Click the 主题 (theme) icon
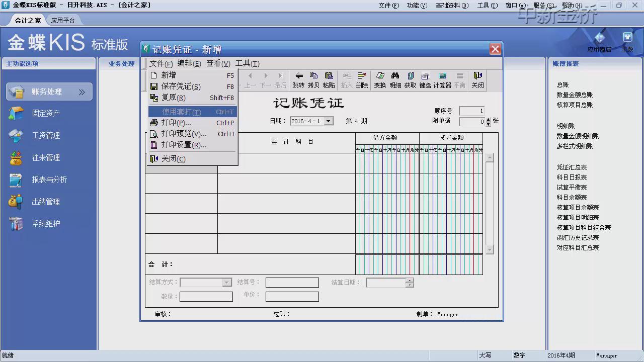This screenshot has width=644, height=362. (627, 42)
